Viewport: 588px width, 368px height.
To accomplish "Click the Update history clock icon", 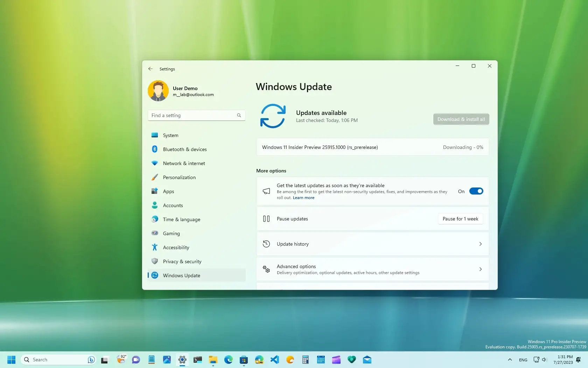I will coord(266,244).
